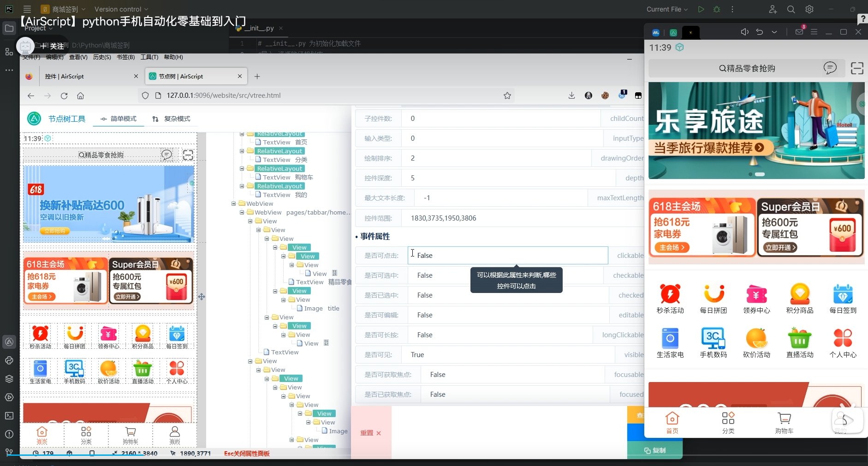
Task: Start the PyCharm debug bug icon
Action: pyautogui.click(x=717, y=9)
